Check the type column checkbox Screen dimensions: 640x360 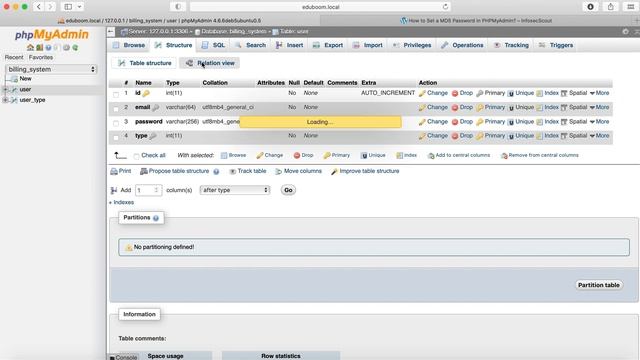tap(116, 137)
